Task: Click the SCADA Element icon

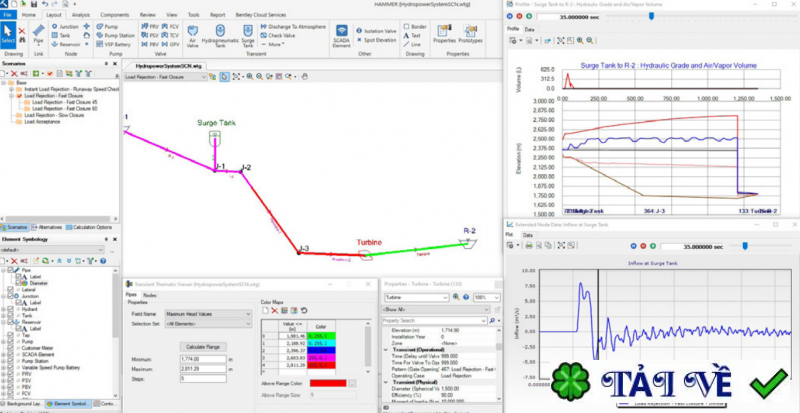Action: tap(340, 34)
